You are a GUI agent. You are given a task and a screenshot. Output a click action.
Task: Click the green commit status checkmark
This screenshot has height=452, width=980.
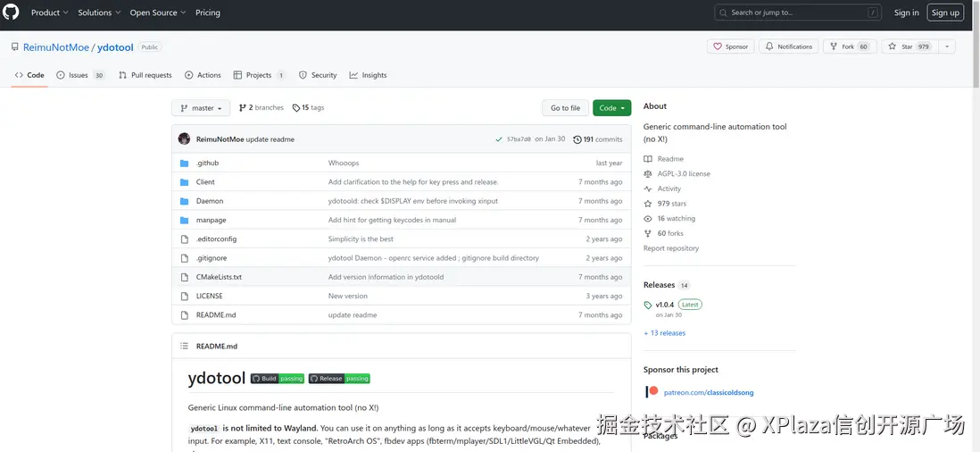[x=499, y=139]
